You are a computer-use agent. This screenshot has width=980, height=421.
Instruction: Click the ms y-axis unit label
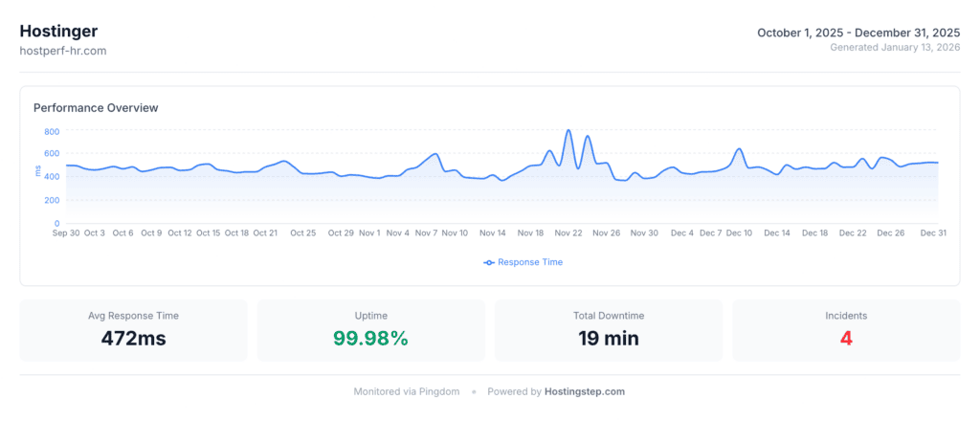(38, 172)
